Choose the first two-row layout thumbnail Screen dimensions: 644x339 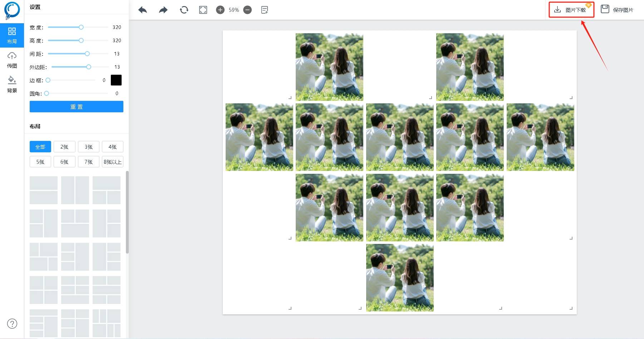point(44,190)
